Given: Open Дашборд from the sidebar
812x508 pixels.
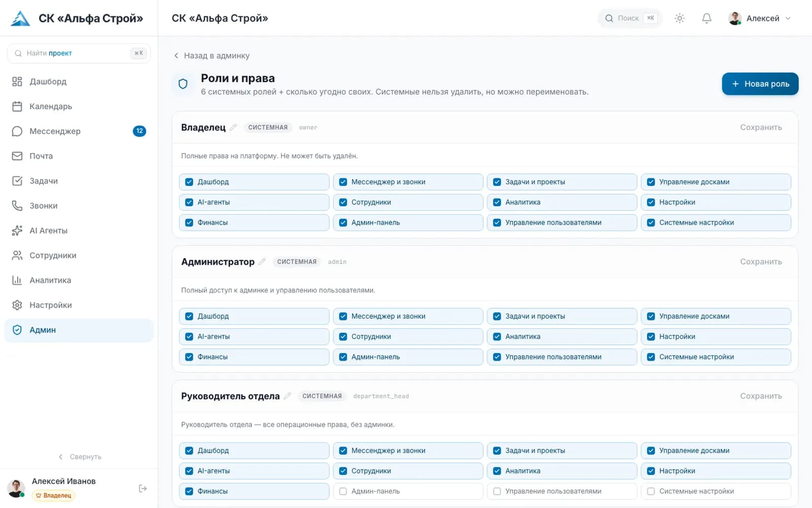Looking at the screenshot, I should (x=79, y=81).
